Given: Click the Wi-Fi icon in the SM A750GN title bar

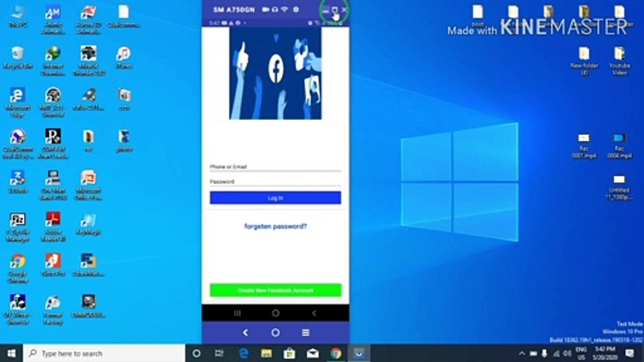Looking at the screenshot, I should coord(285,10).
